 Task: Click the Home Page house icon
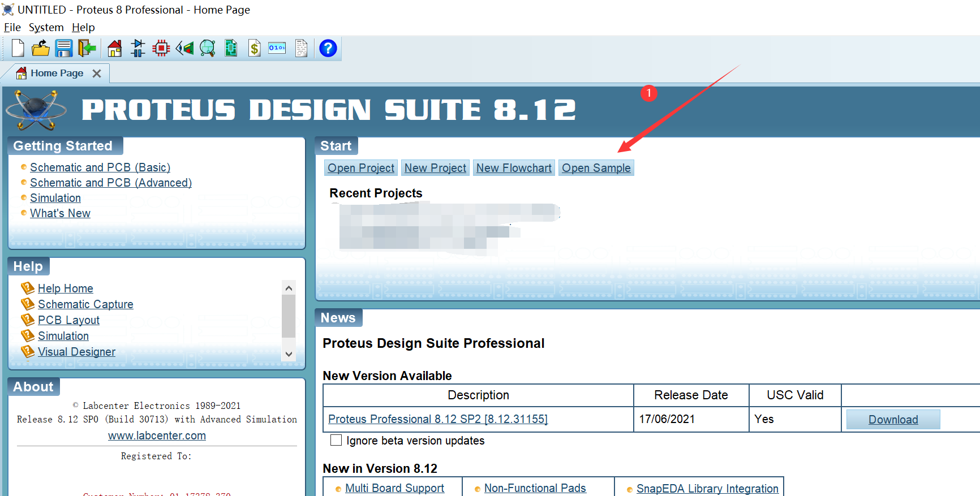(x=114, y=48)
